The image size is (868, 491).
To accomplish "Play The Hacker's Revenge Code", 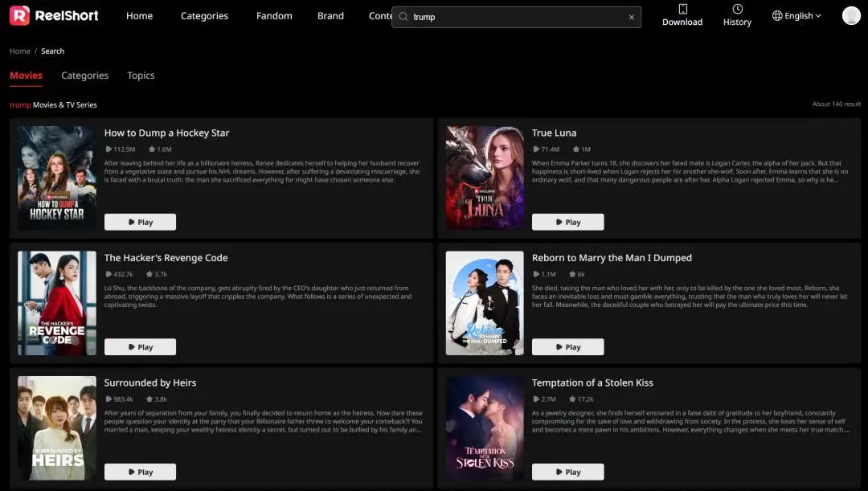I will [x=140, y=347].
